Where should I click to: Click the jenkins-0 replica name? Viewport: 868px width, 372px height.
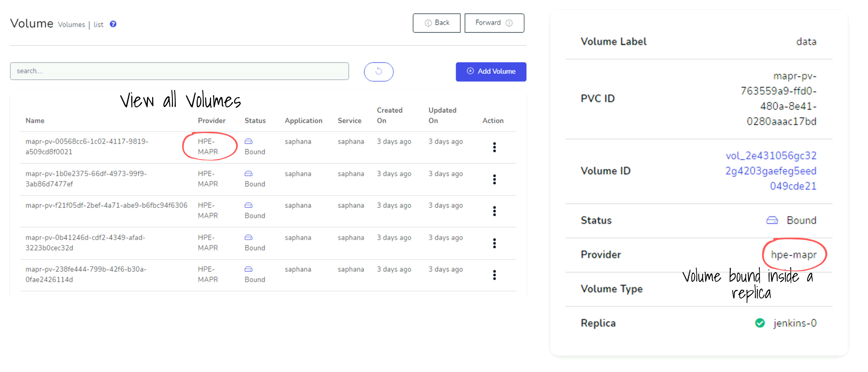pos(795,323)
